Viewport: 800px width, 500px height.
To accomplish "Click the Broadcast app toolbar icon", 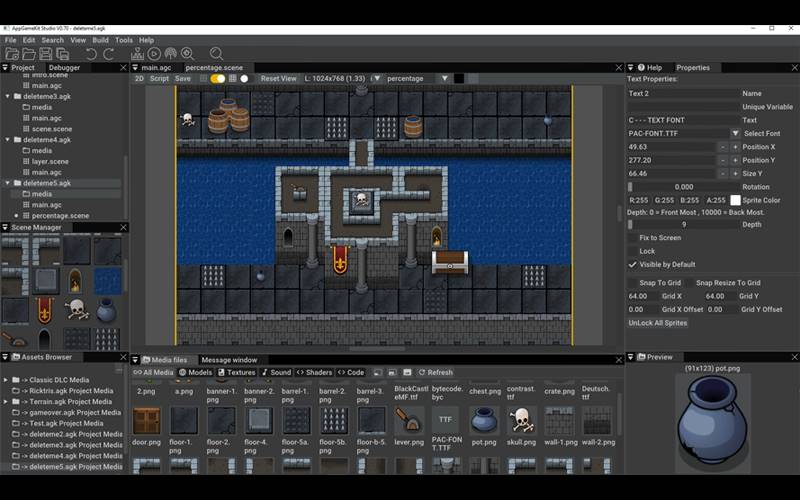I will tap(171, 53).
